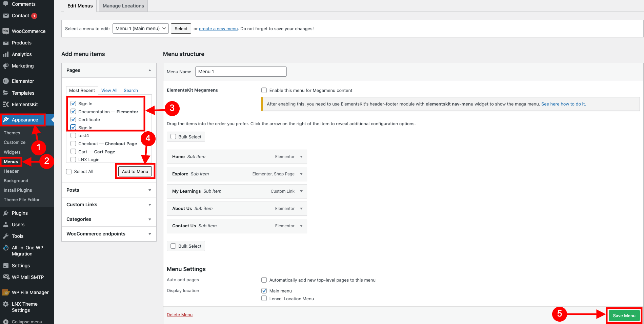Toggle the Lenxel Location Menu checkbox
This screenshot has width=644, height=324.
pyautogui.click(x=264, y=299)
